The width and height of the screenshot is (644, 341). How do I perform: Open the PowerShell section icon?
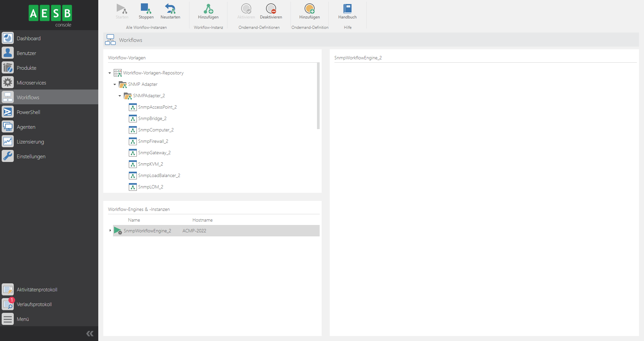click(7, 112)
